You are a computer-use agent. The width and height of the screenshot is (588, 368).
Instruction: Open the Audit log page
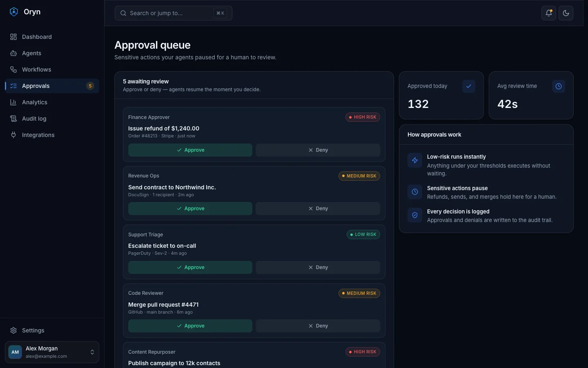[x=52, y=119]
